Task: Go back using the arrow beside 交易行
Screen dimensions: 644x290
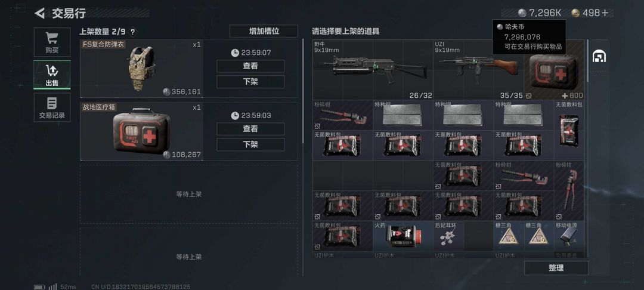Action: 40,13
